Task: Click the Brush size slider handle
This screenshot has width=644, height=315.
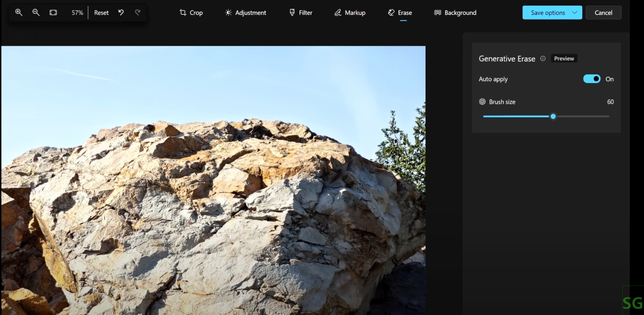Action: [553, 117]
